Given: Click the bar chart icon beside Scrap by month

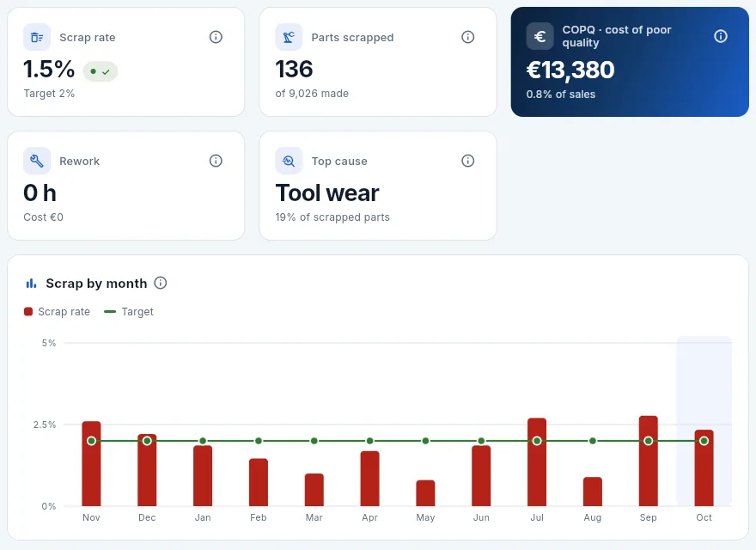Looking at the screenshot, I should pyautogui.click(x=31, y=284).
